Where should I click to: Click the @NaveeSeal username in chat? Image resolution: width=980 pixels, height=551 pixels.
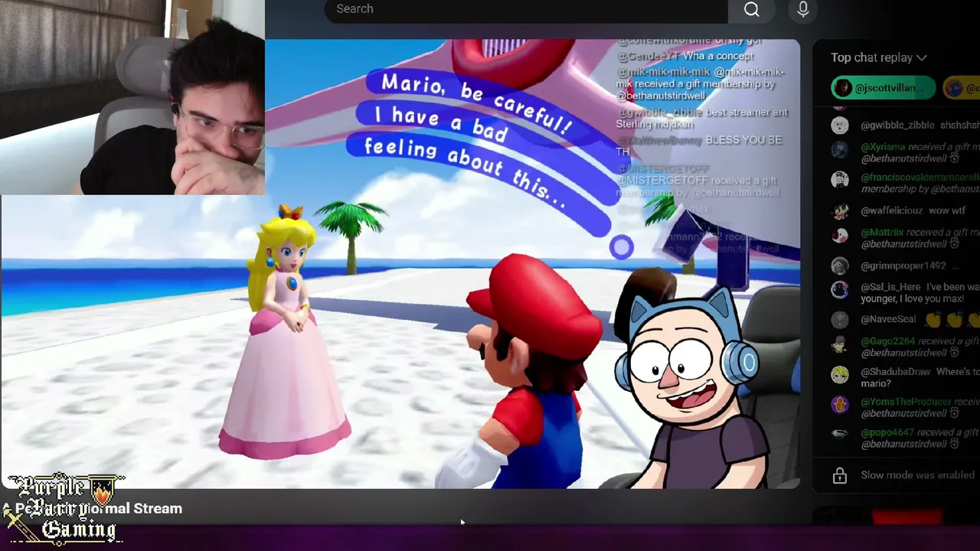pos(888,319)
